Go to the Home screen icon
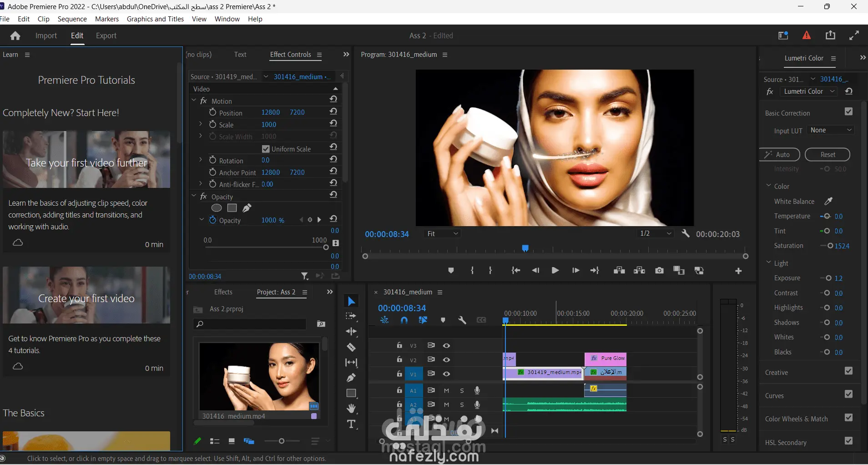 click(x=15, y=35)
